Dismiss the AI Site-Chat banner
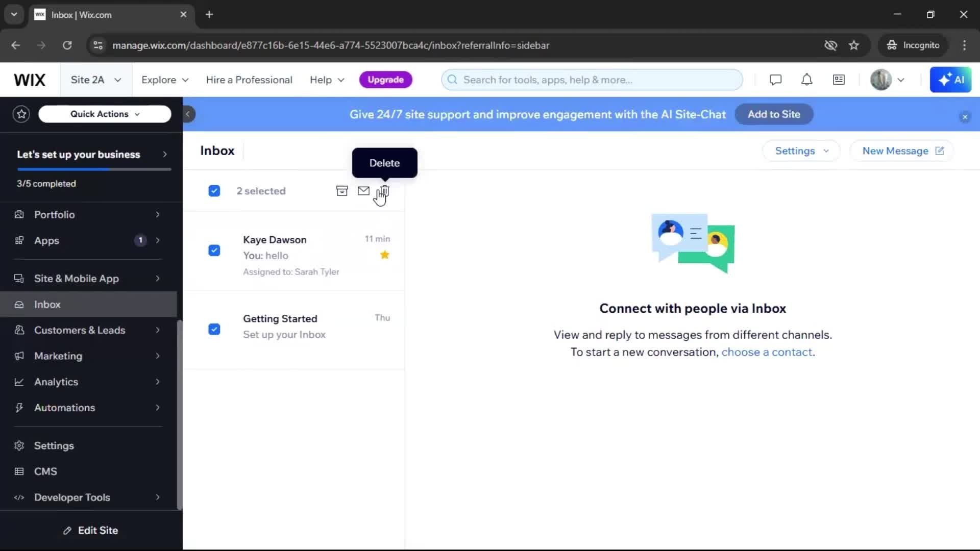This screenshot has width=980, height=551. 965,117
